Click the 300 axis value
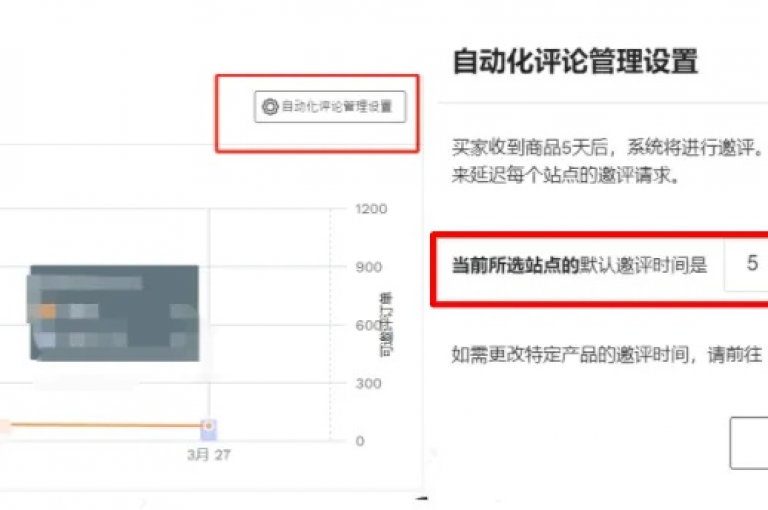This screenshot has width=768, height=510. click(368, 383)
